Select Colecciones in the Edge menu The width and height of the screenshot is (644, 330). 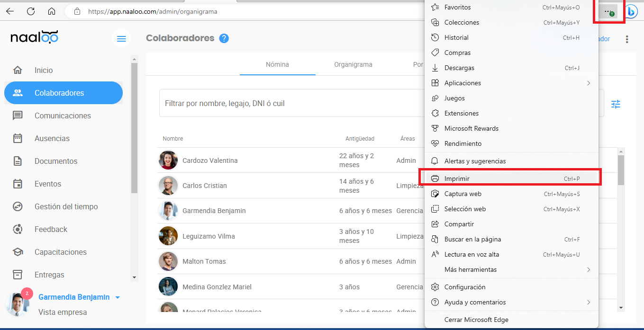point(511,22)
